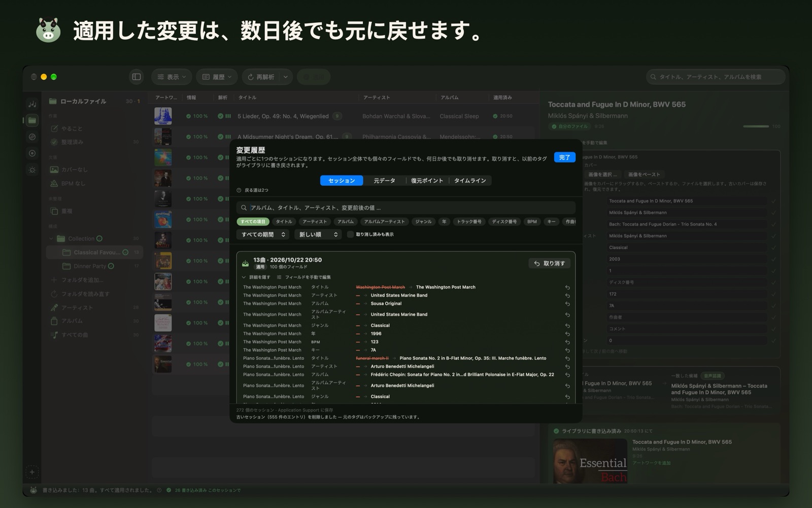Image resolution: width=812 pixels, height=508 pixels.
Task: Focus the change history search field
Action: [x=406, y=208]
